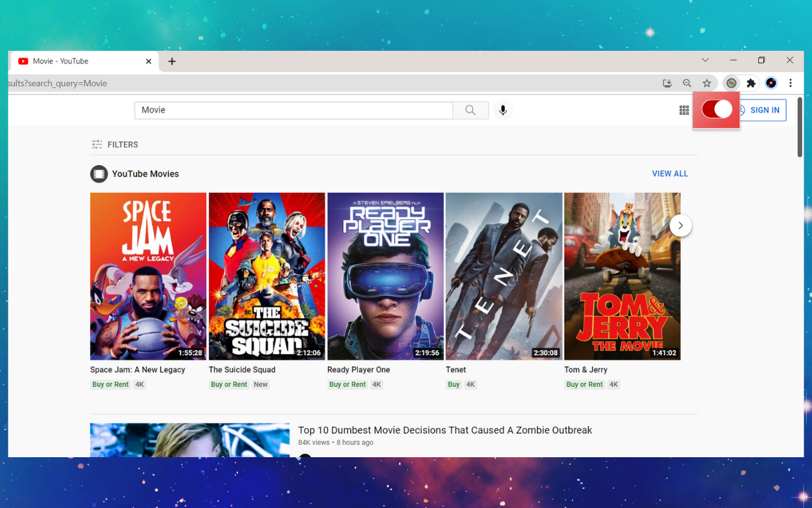Show next movies with the right arrow
Image resolution: width=812 pixels, height=508 pixels.
(681, 225)
